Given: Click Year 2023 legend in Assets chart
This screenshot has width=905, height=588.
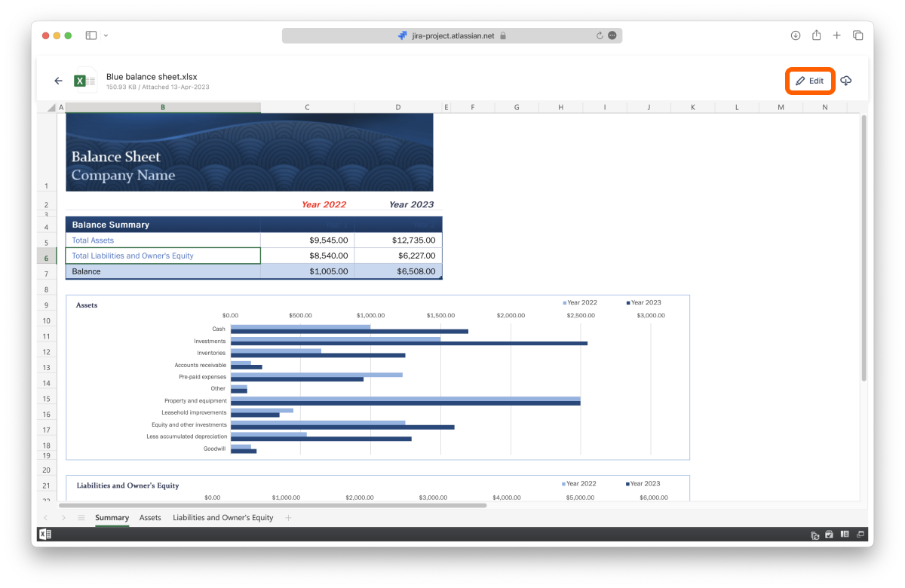Looking at the screenshot, I should pyautogui.click(x=643, y=302).
